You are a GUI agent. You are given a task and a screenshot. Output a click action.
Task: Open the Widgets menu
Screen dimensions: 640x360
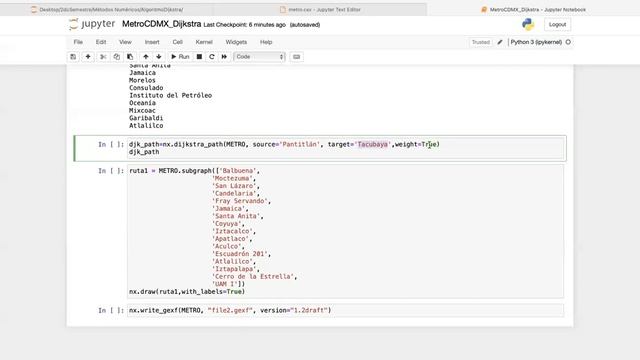236,42
